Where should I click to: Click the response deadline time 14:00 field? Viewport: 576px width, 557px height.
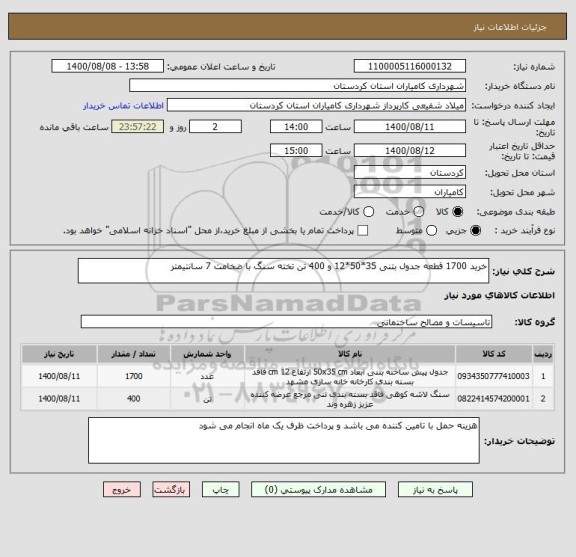pos(296,127)
